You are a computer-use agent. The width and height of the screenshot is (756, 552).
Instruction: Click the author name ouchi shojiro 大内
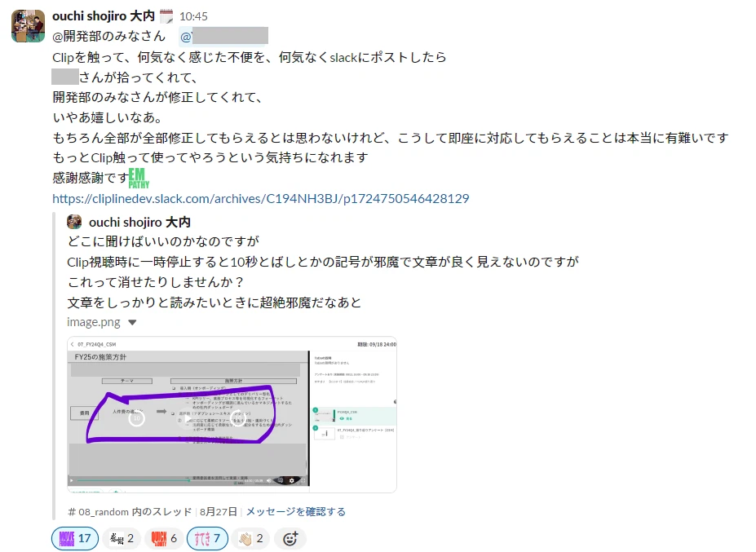pos(104,16)
